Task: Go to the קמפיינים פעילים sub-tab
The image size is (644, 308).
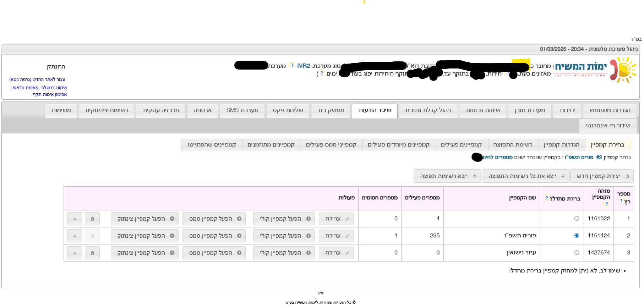Action: tap(461, 145)
